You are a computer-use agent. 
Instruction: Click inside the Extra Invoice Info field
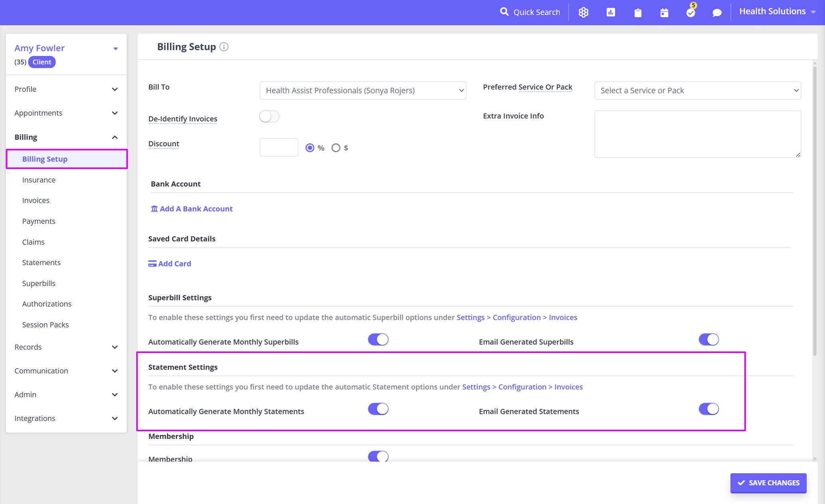[x=697, y=134]
